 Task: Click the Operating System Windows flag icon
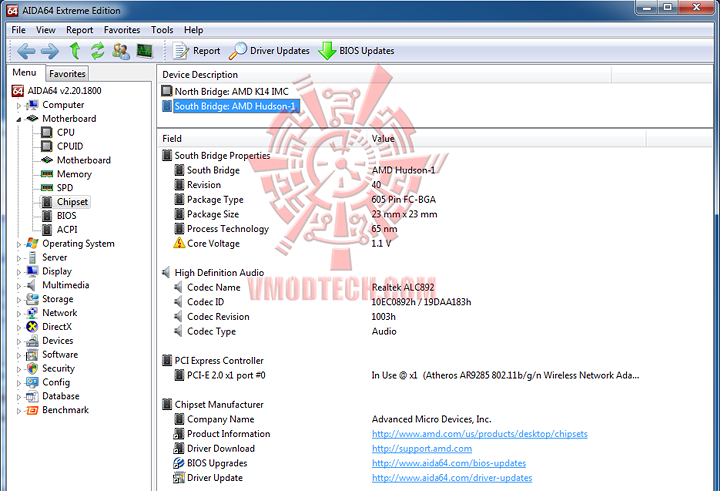pos(32,243)
